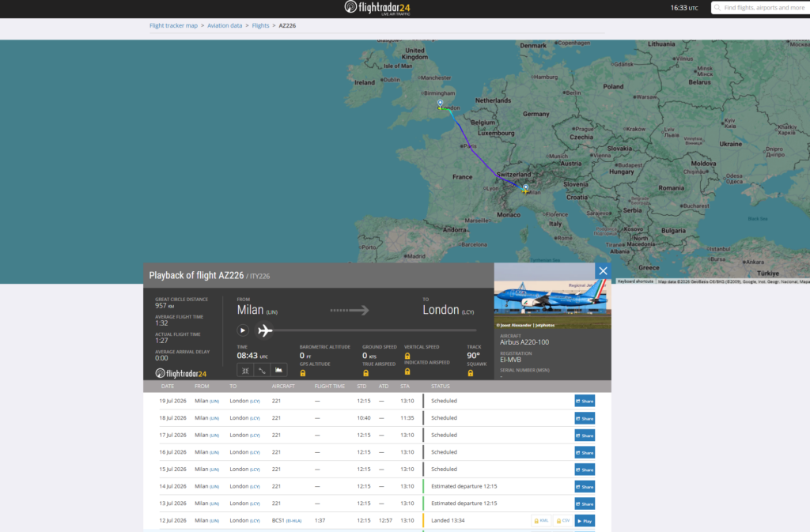
Task: Click the Joost Alexander Jetphotos credit
Action: (525, 325)
